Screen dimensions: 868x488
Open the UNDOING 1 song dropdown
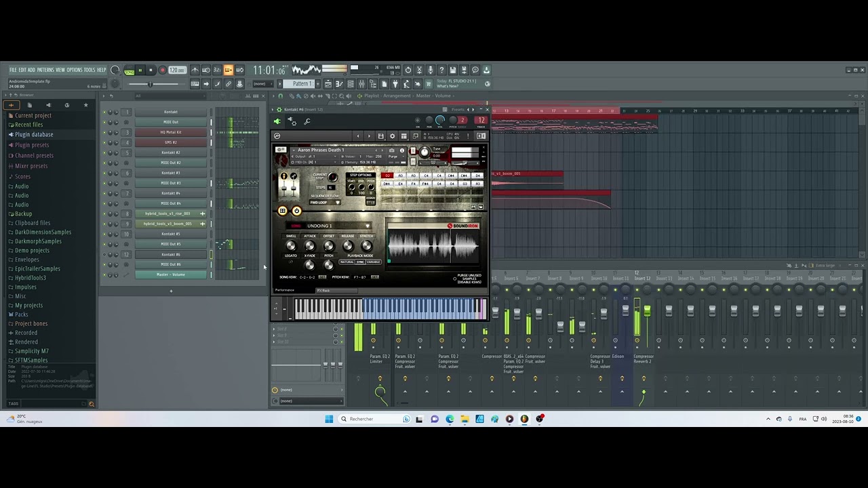329,226
